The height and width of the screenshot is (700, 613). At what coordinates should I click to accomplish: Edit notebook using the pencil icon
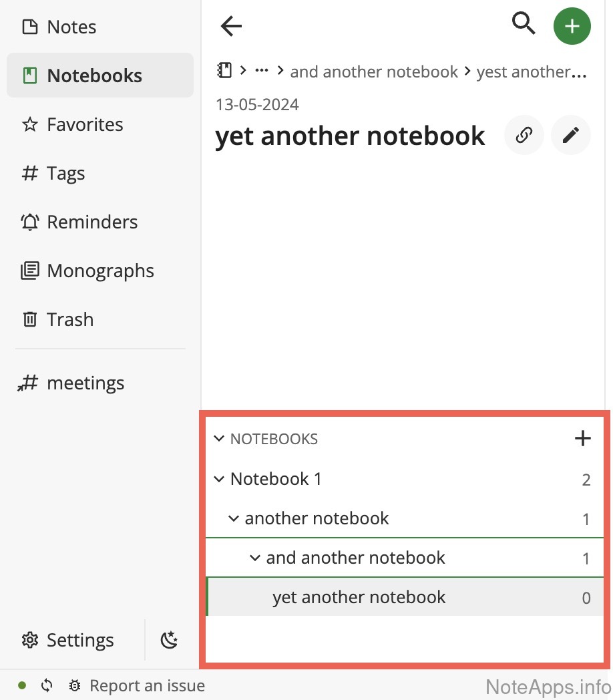571,136
